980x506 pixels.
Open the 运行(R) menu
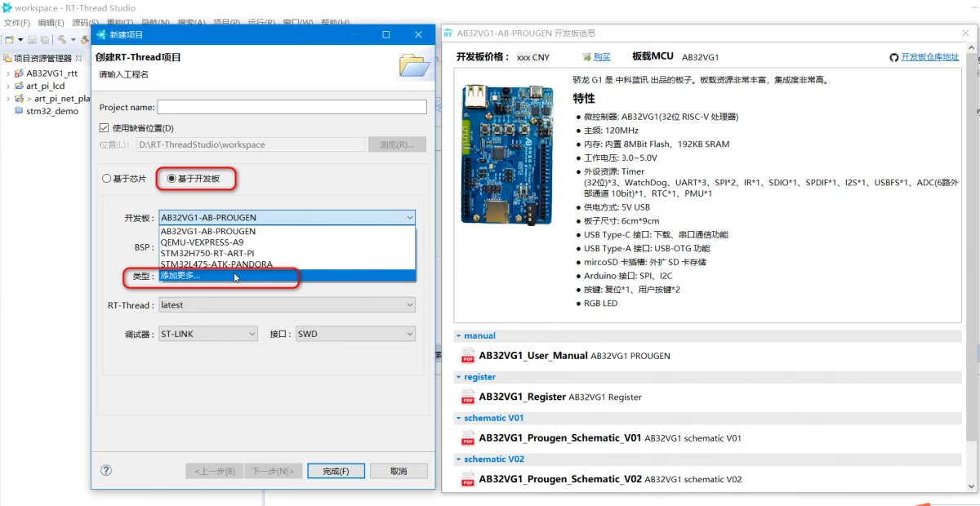pyautogui.click(x=261, y=23)
